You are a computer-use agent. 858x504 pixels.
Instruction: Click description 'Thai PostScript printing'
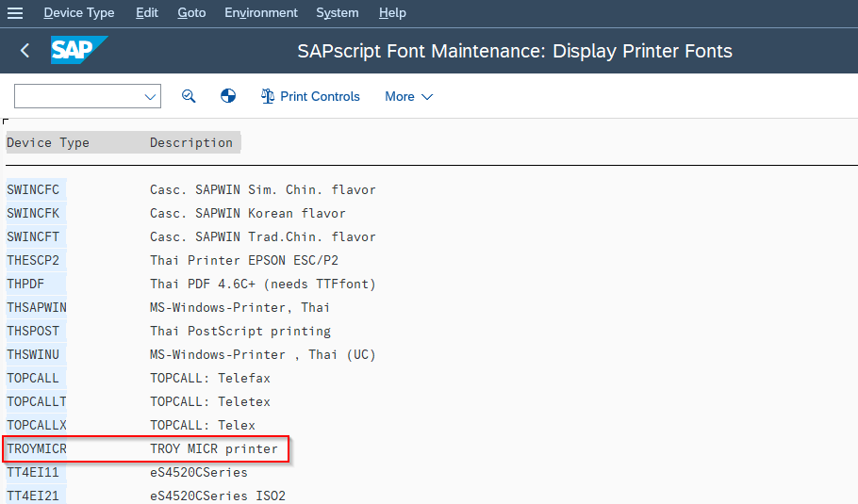point(240,331)
